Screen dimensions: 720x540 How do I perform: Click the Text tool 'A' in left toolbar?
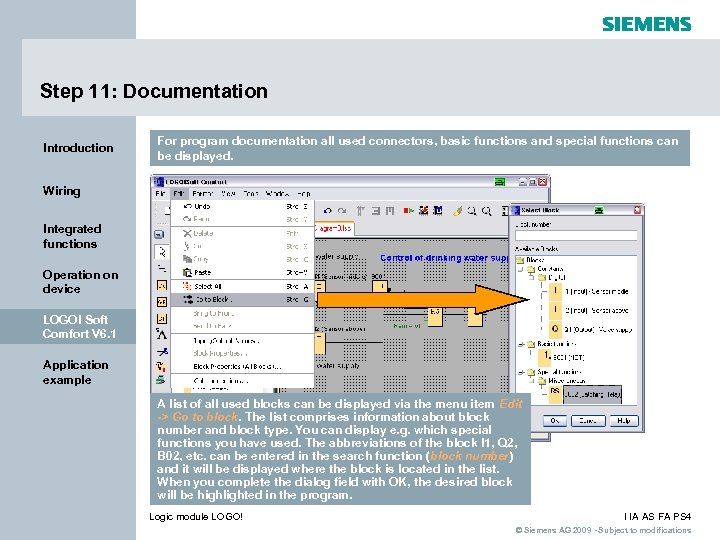click(x=162, y=334)
